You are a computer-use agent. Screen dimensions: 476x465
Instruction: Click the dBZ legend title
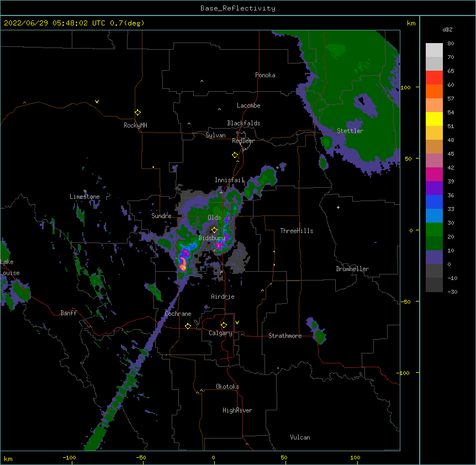tap(447, 30)
